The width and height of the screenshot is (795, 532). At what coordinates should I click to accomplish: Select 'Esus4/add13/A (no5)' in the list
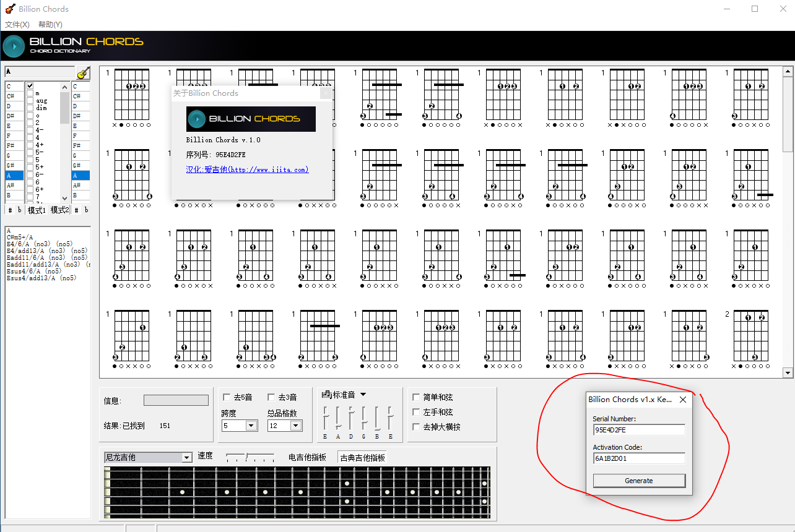tap(41, 278)
